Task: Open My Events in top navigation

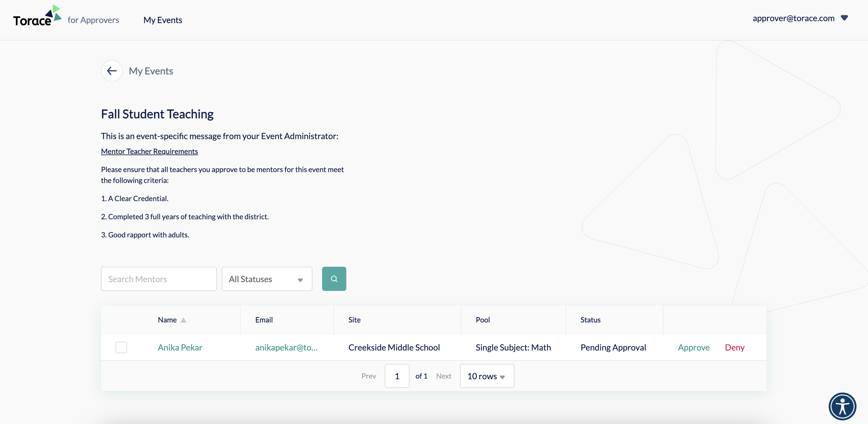Action: pyautogui.click(x=163, y=20)
